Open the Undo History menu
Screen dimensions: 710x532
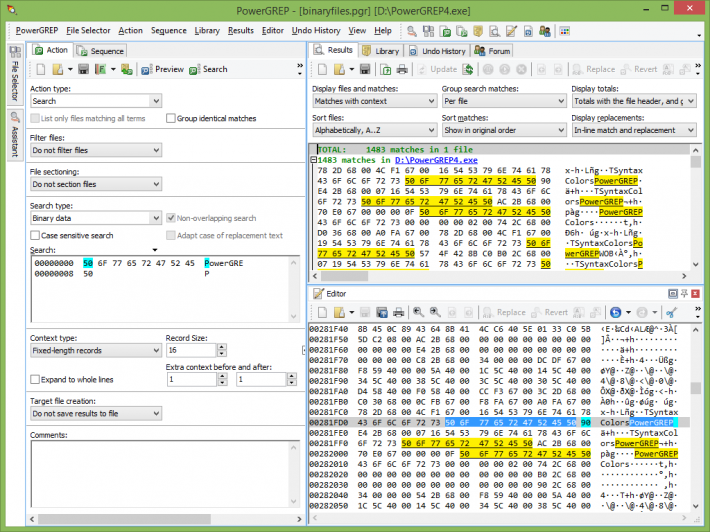pyautogui.click(x=316, y=31)
